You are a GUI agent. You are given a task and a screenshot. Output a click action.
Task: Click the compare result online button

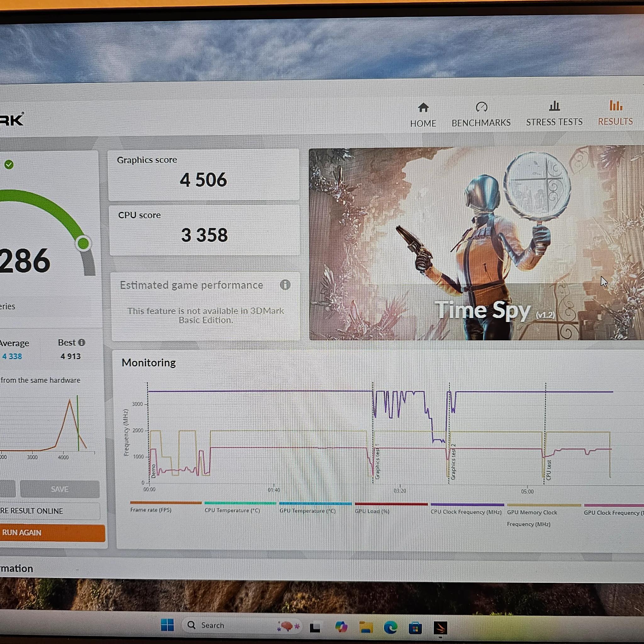50,511
